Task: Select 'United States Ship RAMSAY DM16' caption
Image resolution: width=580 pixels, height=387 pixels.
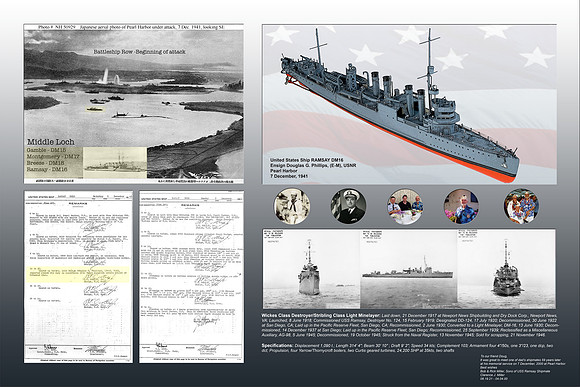Action: [307, 160]
